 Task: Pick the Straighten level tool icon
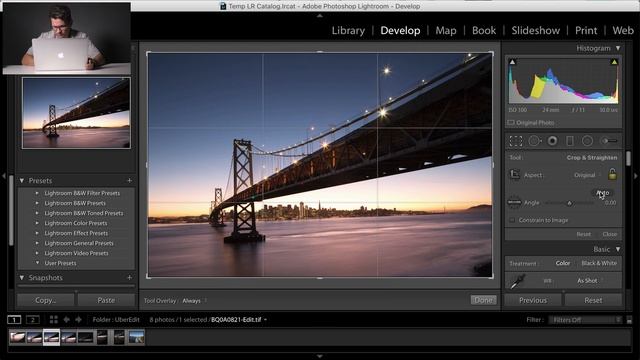point(514,202)
